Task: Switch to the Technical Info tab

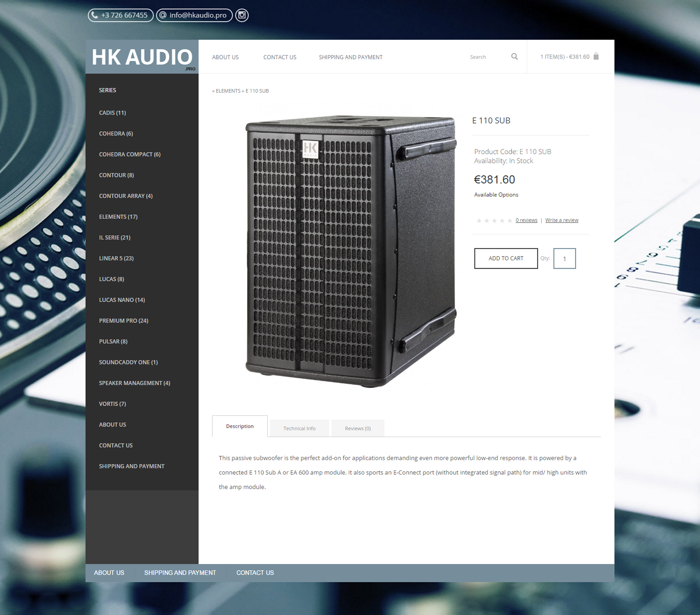Action: click(299, 428)
